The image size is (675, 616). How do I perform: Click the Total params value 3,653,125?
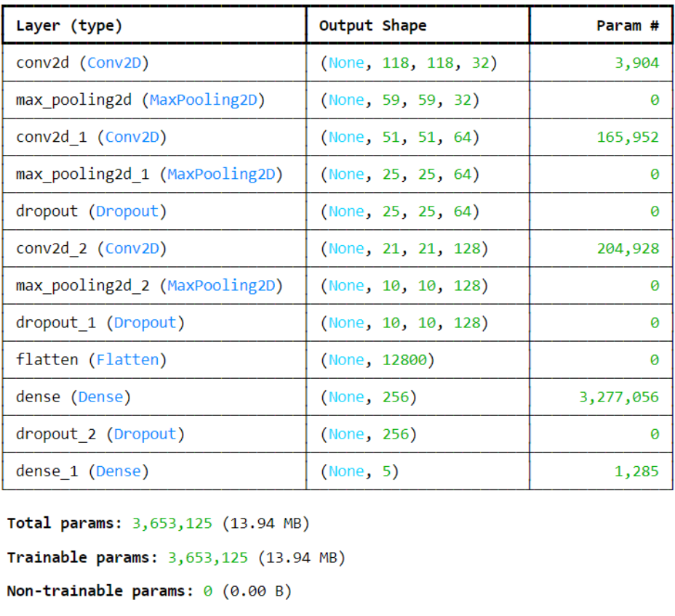pos(173,523)
